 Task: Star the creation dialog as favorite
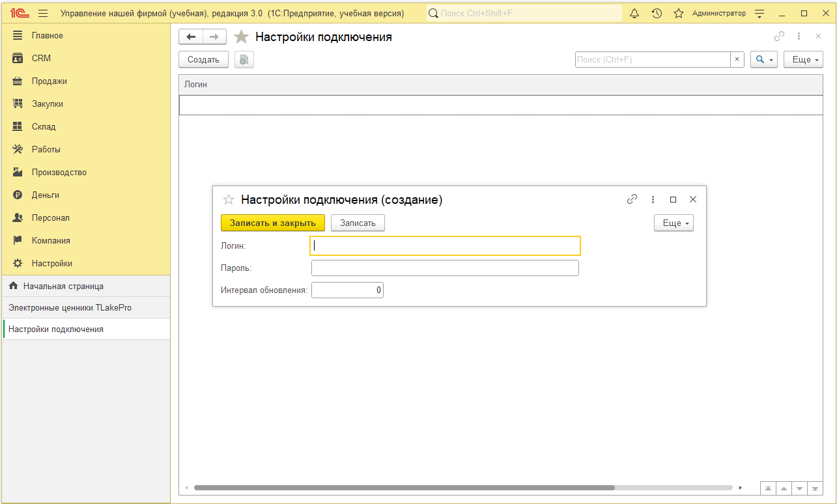[229, 200]
